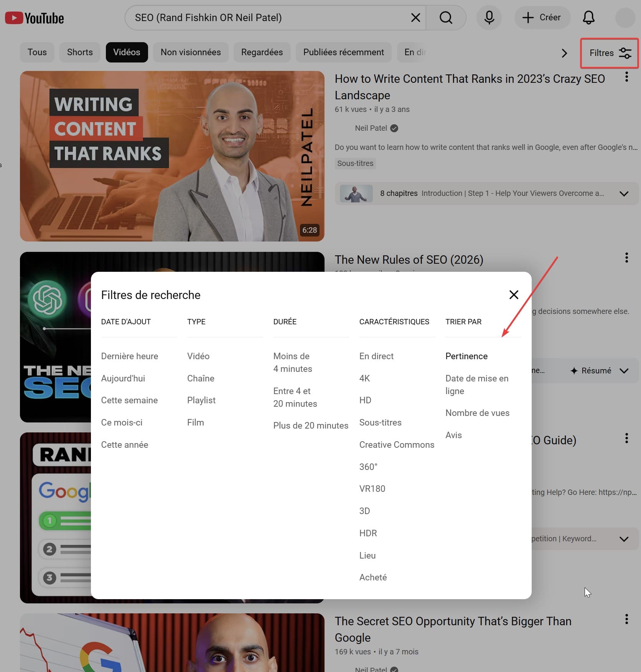This screenshot has height=672, width=641.
Task: Enable the 4K characteristic filter
Action: [364, 378]
